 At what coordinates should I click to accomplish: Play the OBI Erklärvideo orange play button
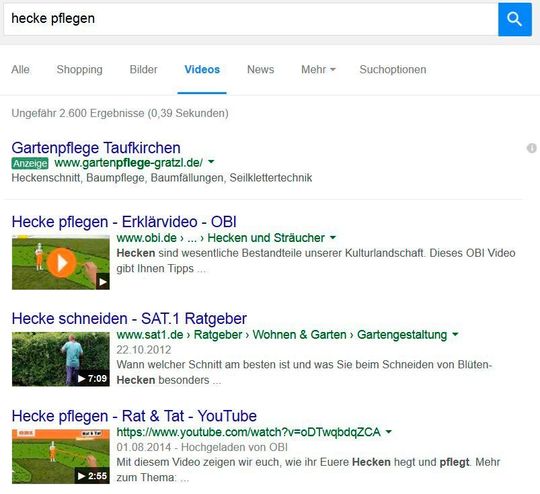tap(61, 263)
